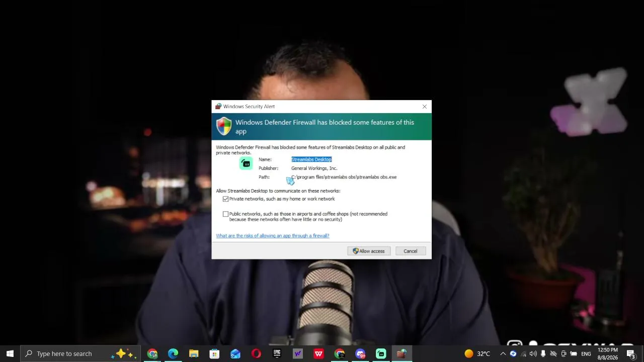Enable the Private networks checkbox
644x362 pixels.
click(225, 199)
